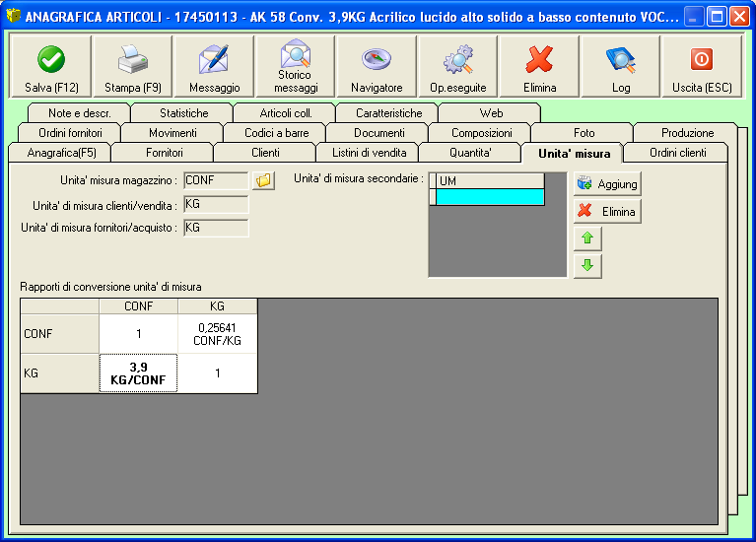
Task: Switch to Ordini fornitori tab
Action: tap(70, 133)
